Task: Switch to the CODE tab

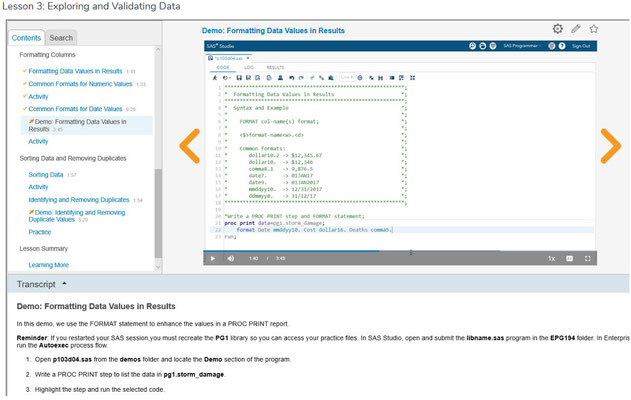Action: tap(223, 67)
